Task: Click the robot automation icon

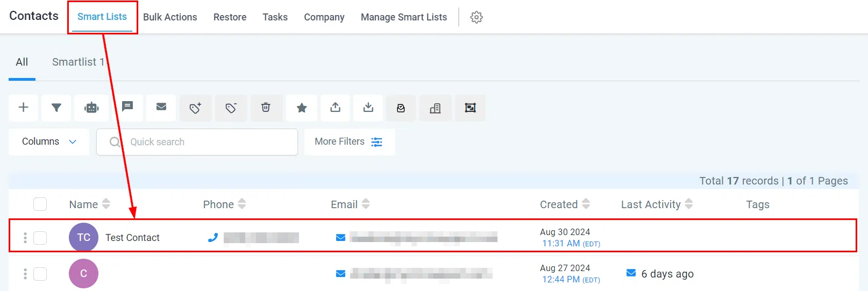Action: 91,108
